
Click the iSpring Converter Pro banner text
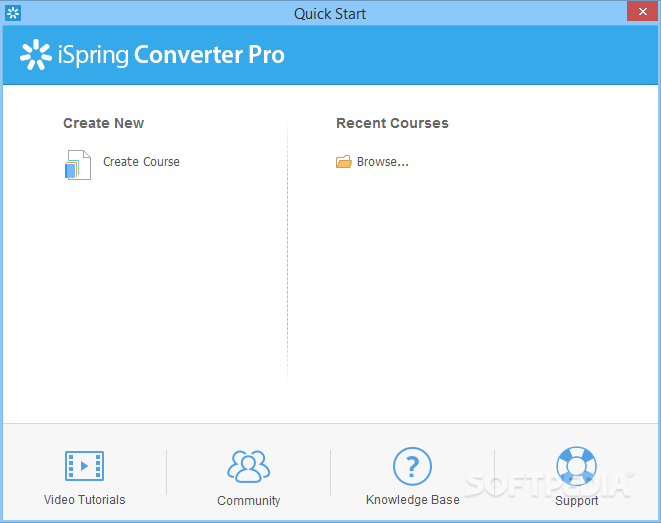pyautogui.click(x=171, y=55)
